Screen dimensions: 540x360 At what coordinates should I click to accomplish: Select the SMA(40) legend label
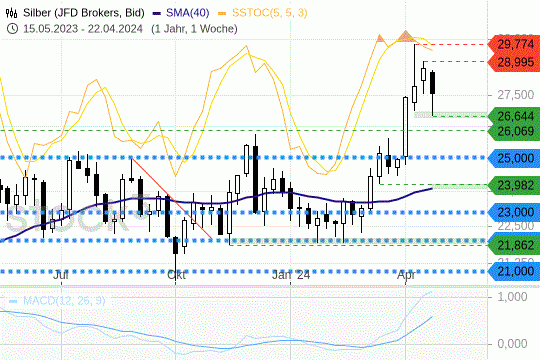(187, 13)
